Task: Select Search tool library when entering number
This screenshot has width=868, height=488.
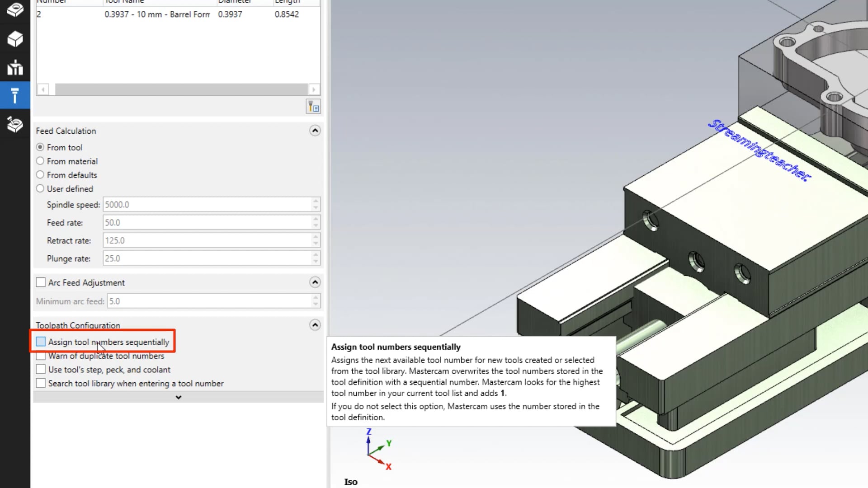Action: (x=40, y=383)
